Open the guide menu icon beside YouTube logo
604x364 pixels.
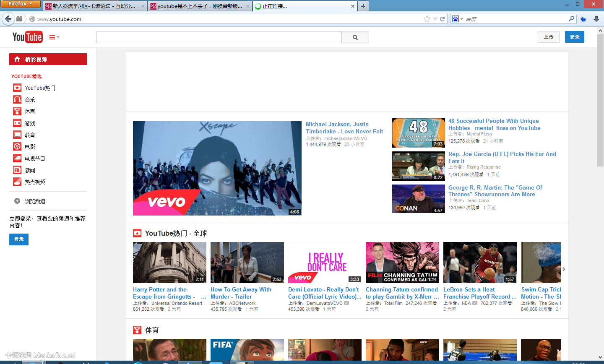coord(54,37)
